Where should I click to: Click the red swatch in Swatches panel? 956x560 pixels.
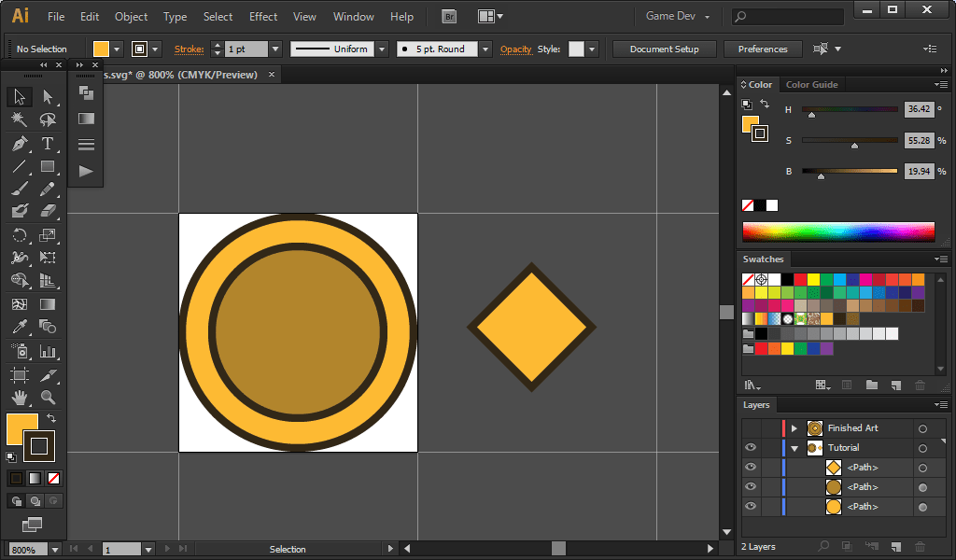tap(800, 279)
